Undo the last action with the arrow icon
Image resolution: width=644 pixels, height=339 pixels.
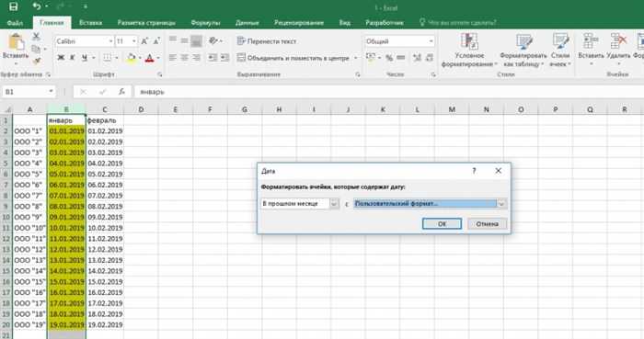pyautogui.click(x=37, y=6)
